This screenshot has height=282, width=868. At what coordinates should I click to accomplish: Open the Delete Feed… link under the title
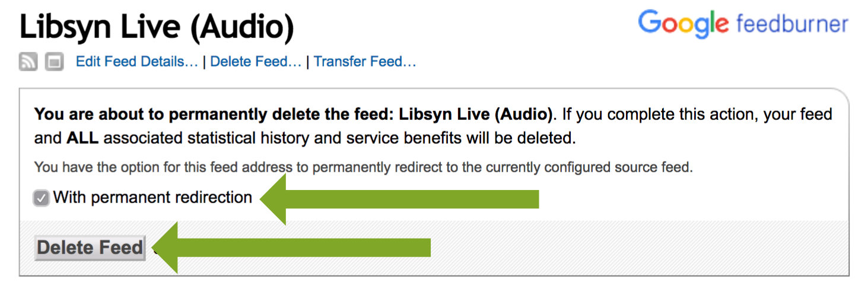pos(256,62)
